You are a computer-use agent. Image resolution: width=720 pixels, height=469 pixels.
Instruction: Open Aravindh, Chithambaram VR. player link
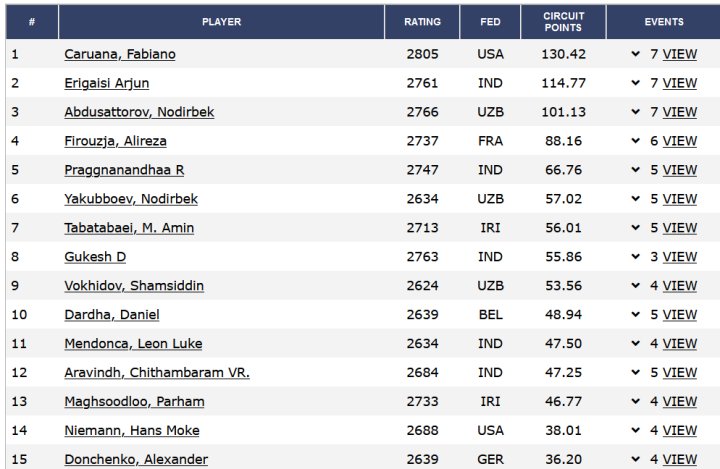157,373
